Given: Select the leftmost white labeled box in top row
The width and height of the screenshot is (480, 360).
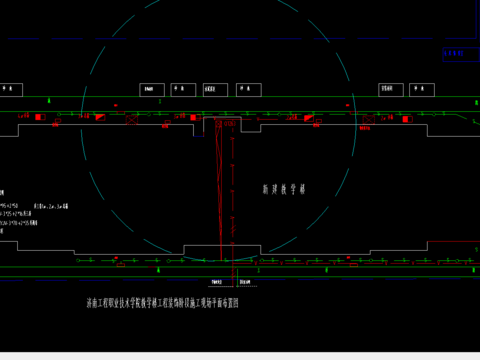Looking at the screenshot, I should coord(11,90).
